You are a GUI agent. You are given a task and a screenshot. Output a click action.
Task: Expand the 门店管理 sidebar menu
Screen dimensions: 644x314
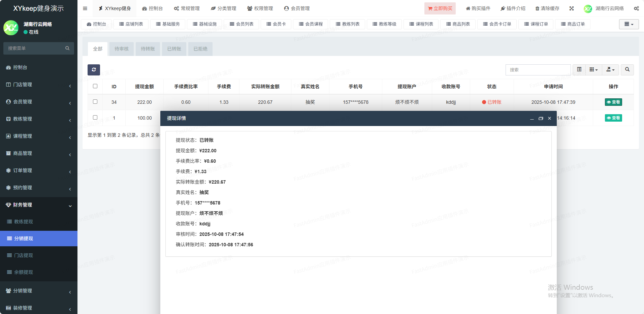coord(39,85)
